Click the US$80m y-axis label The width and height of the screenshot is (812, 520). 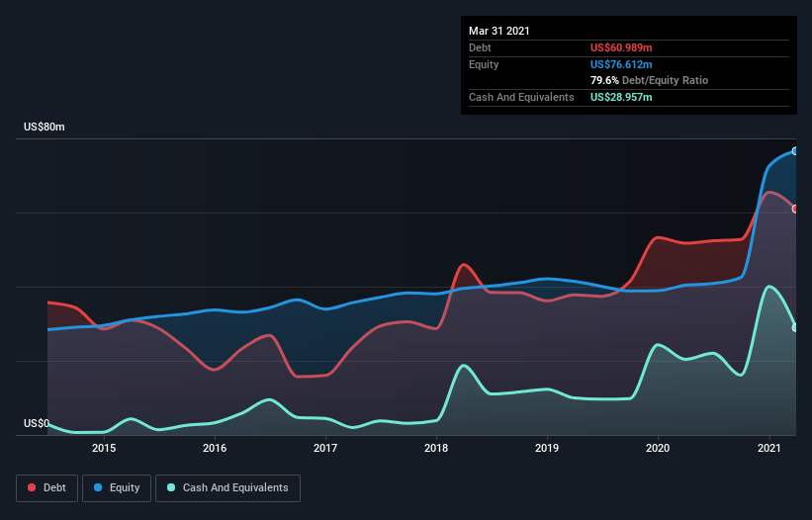45,127
